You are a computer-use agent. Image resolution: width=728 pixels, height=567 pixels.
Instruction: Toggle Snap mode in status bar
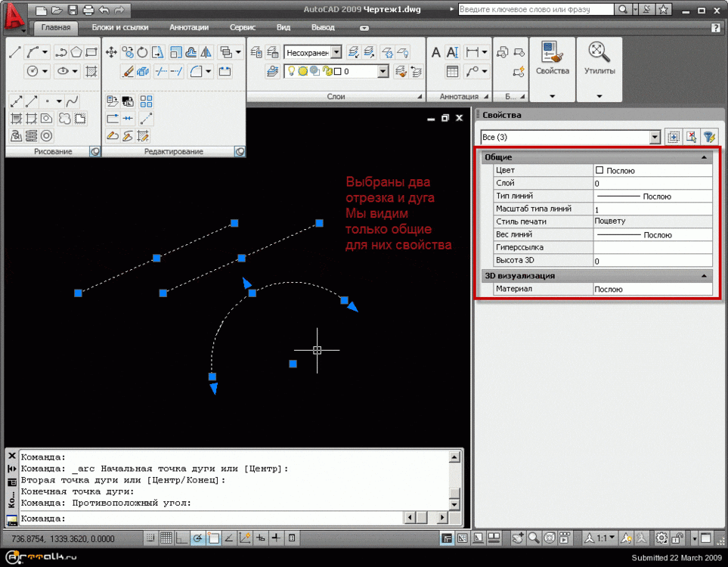150,538
